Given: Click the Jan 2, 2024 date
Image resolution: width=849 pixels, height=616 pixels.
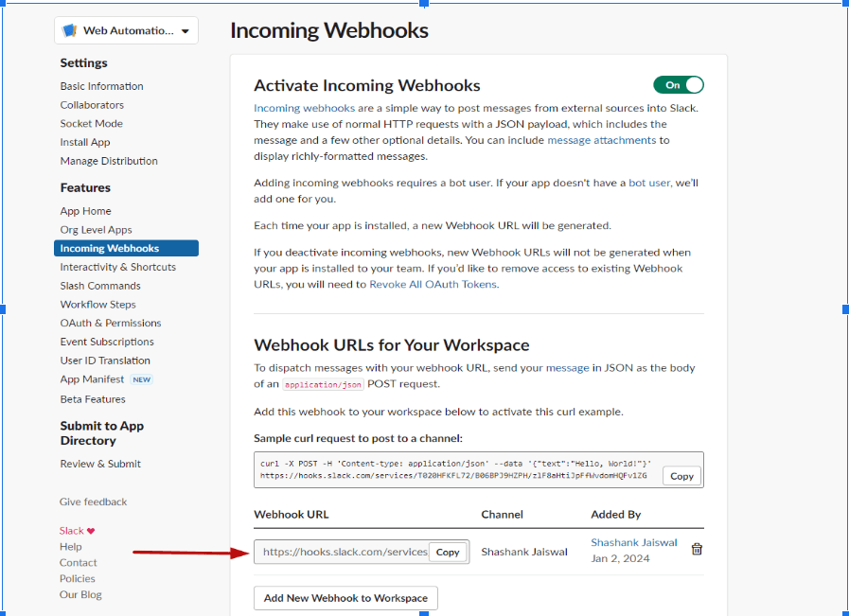Looking at the screenshot, I should click(x=620, y=558).
